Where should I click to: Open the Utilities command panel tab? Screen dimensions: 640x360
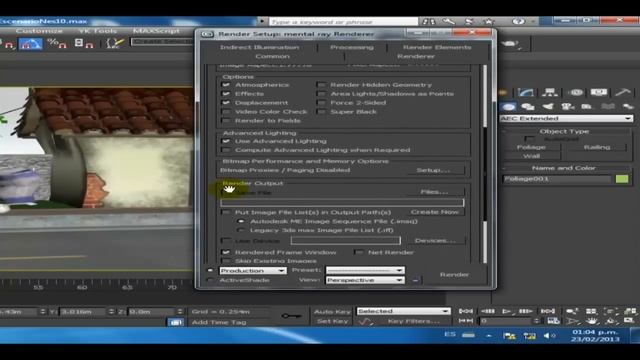click(x=623, y=93)
